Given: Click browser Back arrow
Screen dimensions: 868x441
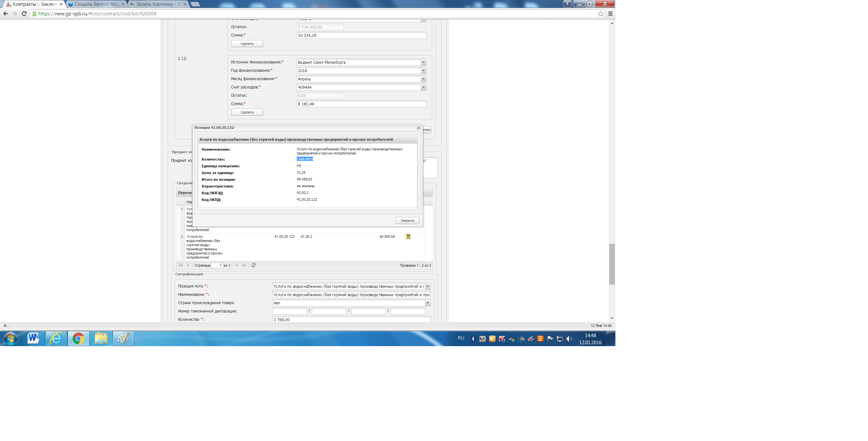Looking at the screenshot, I should pos(5,13).
